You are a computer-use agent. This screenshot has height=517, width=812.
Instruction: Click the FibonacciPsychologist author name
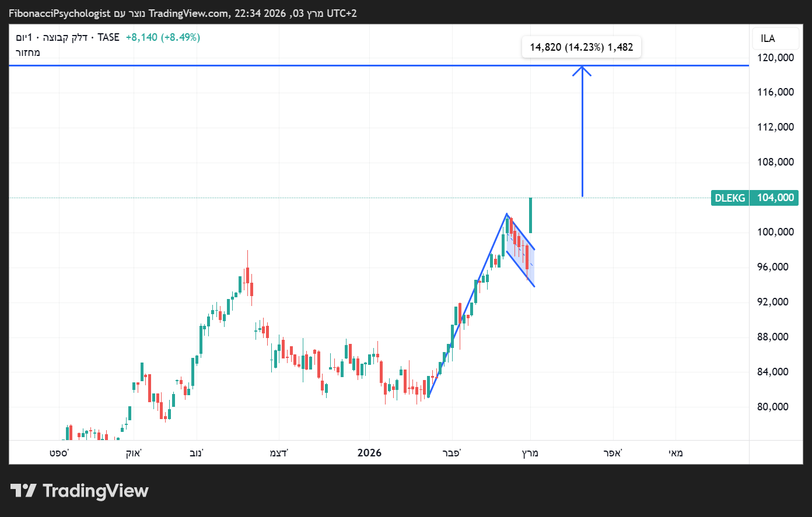[60, 13]
